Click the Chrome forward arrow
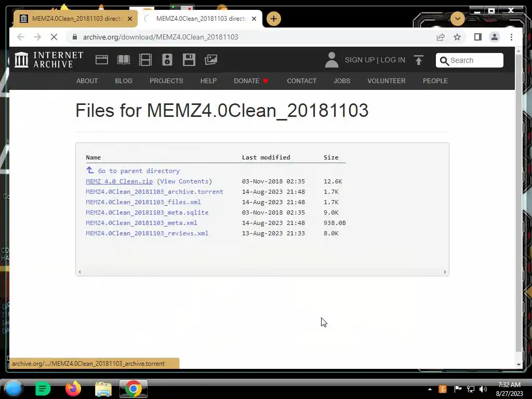532x399 pixels. (x=37, y=37)
